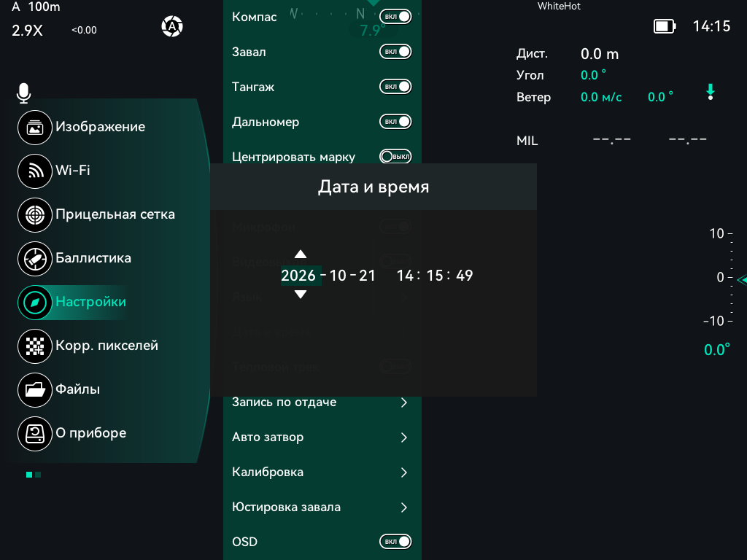Select the Изображение menu label
Viewport: 747px width, 560px height.
click(x=101, y=127)
